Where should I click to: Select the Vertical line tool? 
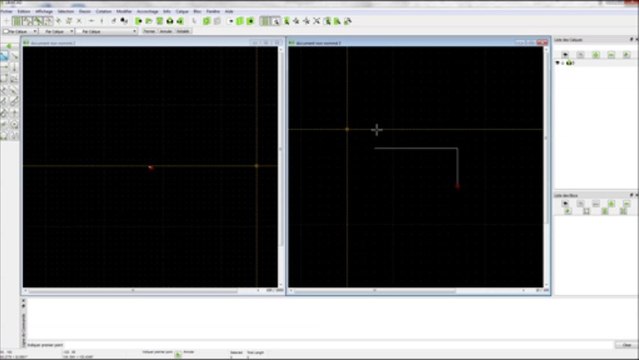(x=14, y=67)
